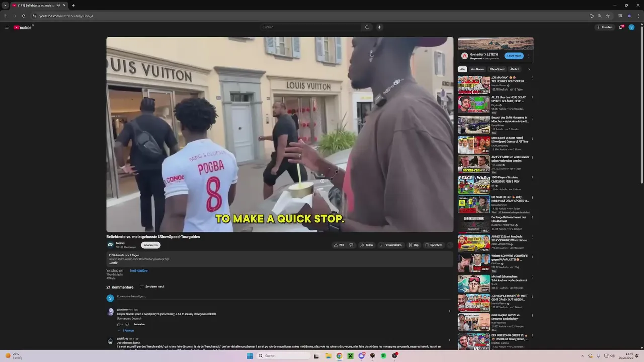Save the video with "Speichern"
The width and height of the screenshot is (644, 362).
pyautogui.click(x=433, y=245)
